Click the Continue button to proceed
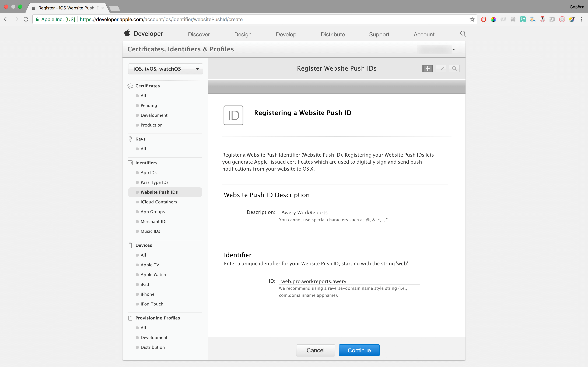The width and height of the screenshot is (588, 367). click(359, 350)
